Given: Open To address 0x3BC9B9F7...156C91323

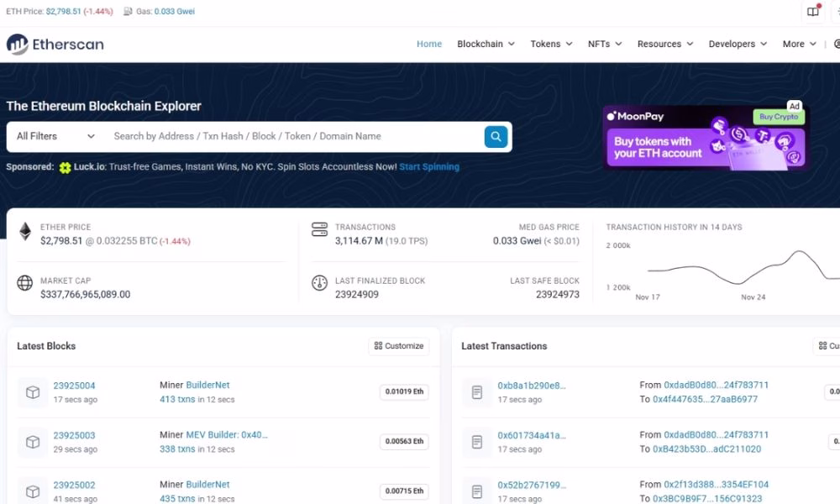Looking at the screenshot, I should click(707, 499).
